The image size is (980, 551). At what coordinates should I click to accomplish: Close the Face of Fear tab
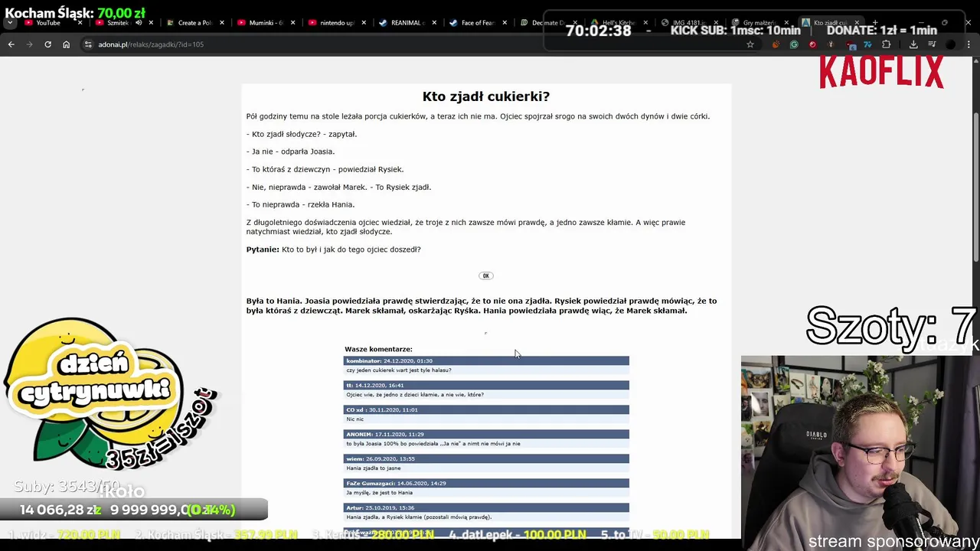tap(505, 23)
